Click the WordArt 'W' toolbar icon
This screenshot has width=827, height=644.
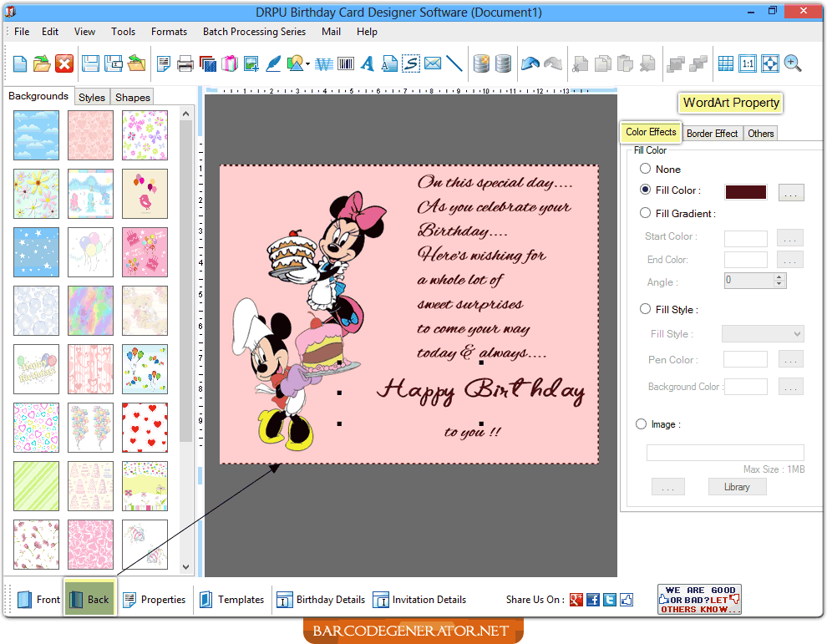324,63
